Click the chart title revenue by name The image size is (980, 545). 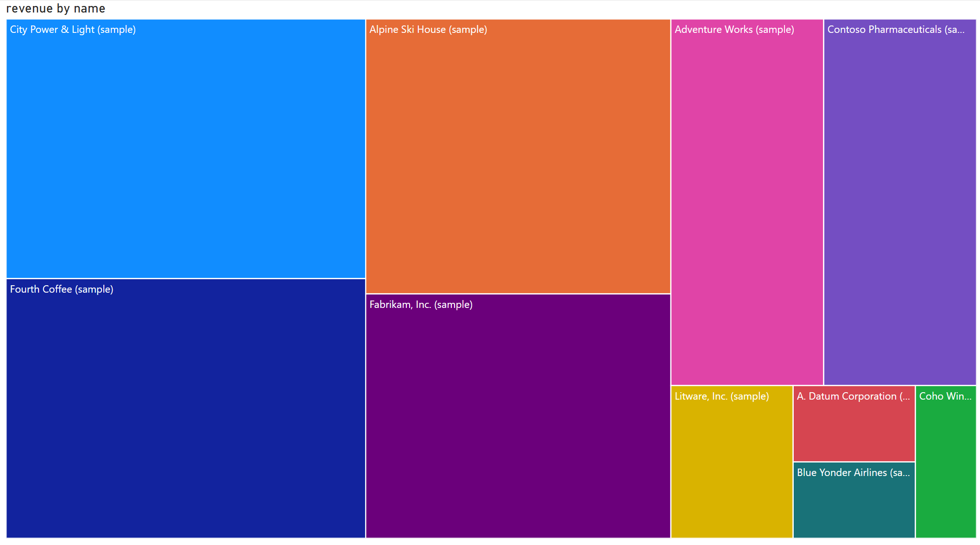56,8
